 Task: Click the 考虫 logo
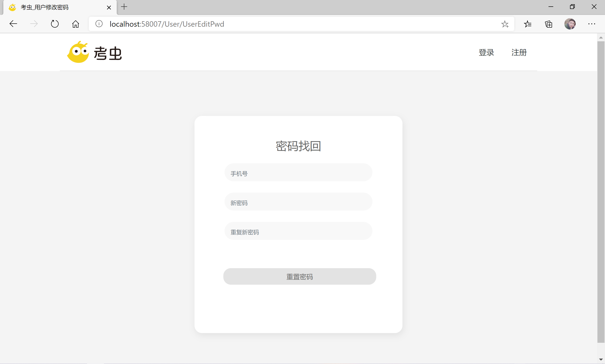click(x=95, y=52)
